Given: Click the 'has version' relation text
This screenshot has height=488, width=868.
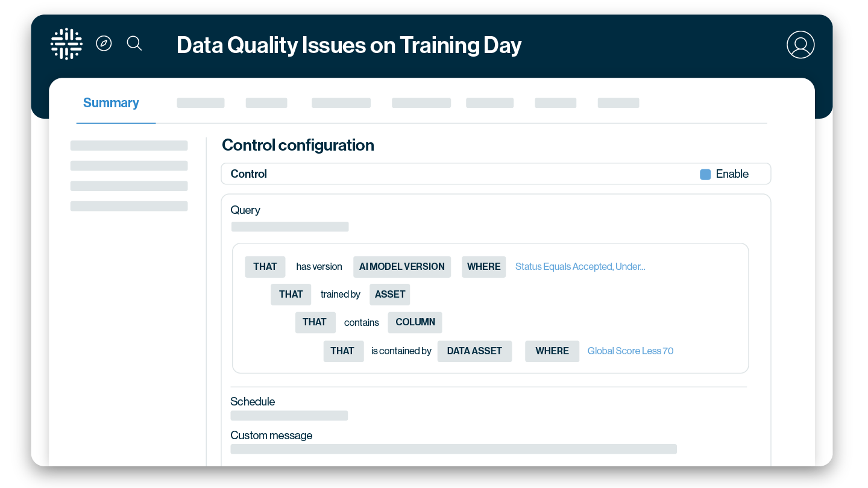Looking at the screenshot, I should coord(319,267).
